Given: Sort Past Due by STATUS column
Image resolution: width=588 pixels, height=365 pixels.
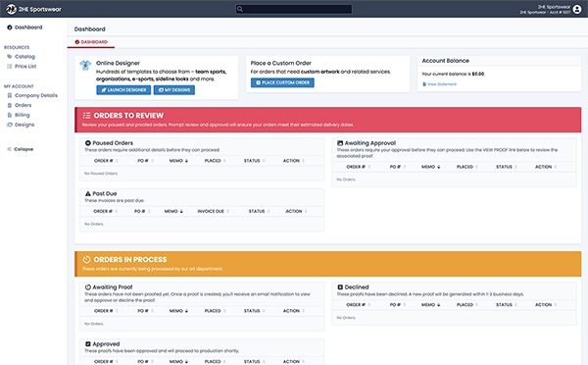Looking at the screenshot, I should (x=260, y=211).
